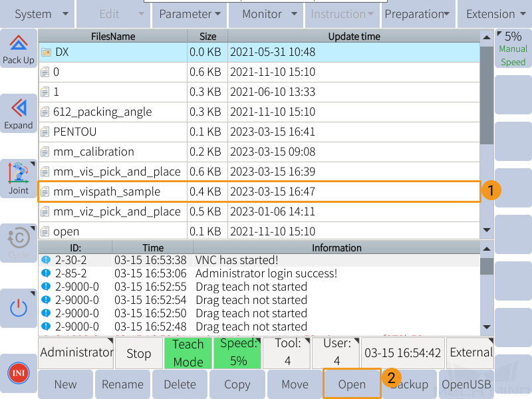Click the 03-15 16:54:42 clock display
532x399 pixels.
click(x=403, y=353)
